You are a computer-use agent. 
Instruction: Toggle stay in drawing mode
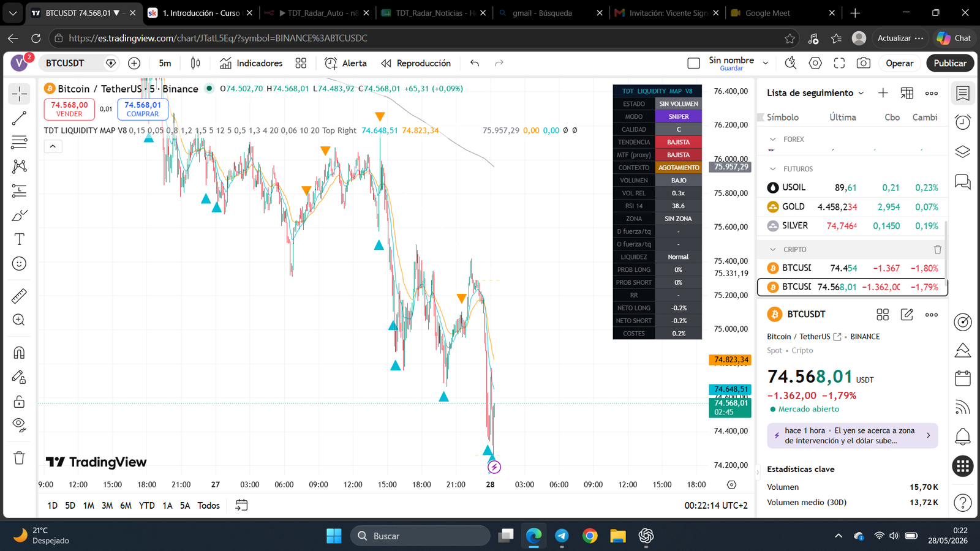pyautogui.click(x=20, y=377)
